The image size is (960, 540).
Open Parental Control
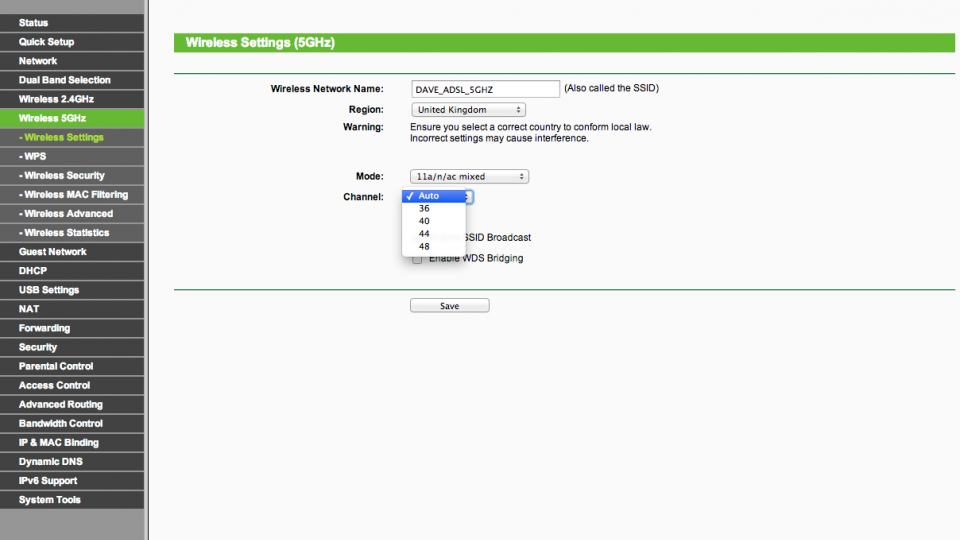click(x=72, y=366)
